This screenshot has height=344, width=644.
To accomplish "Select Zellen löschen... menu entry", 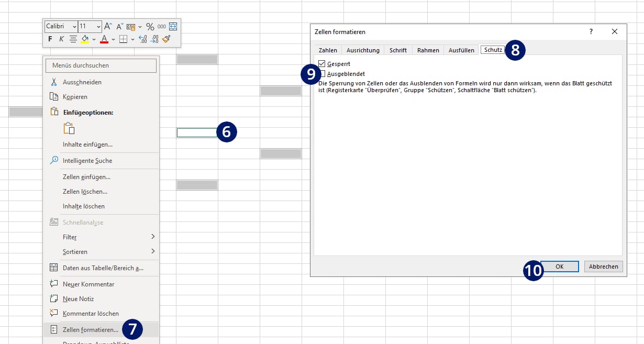I will [x=101, y=192].
